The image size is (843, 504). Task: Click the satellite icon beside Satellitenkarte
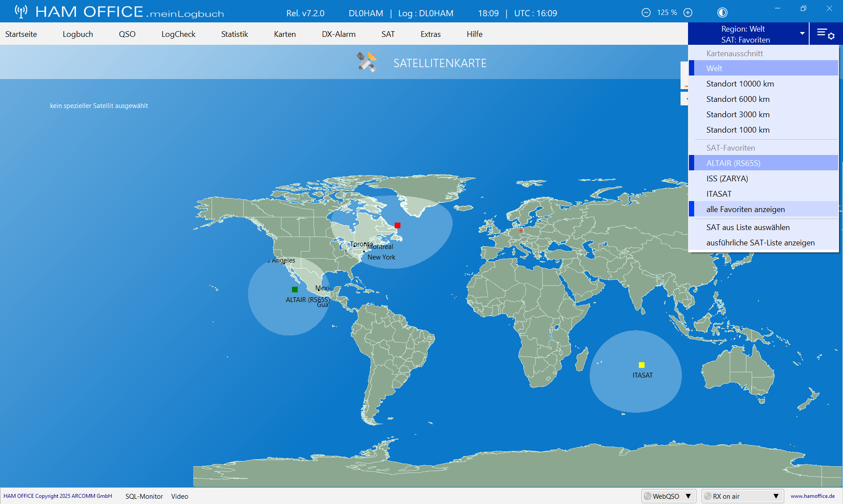(x=366, y=62)
